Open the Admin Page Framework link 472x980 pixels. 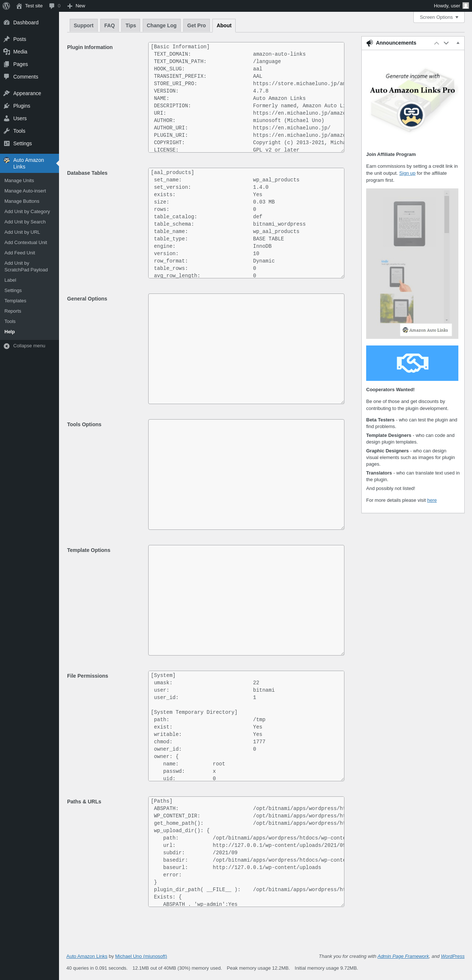tap(403, 956)
